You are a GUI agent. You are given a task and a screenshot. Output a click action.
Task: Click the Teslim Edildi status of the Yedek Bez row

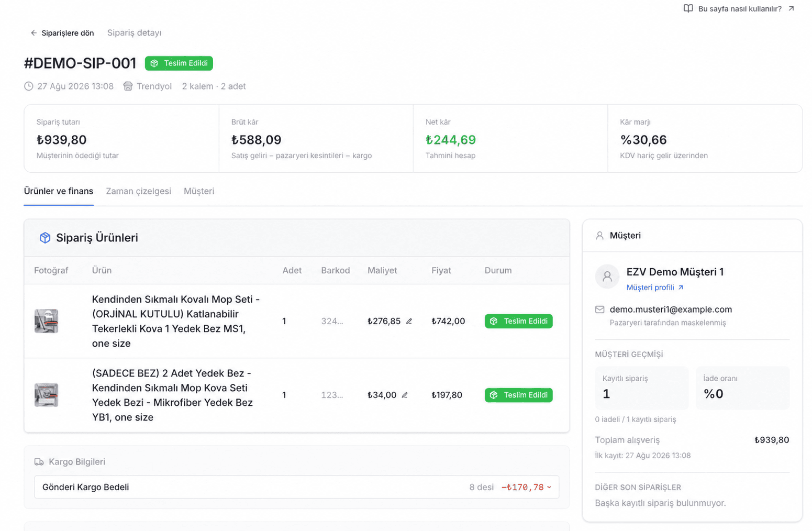pyautogui.click(x=519, y=395)
